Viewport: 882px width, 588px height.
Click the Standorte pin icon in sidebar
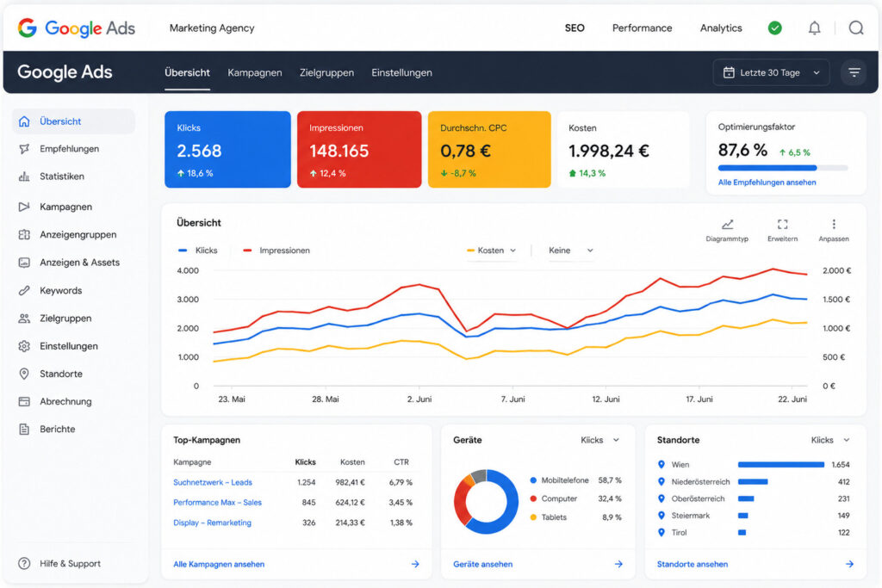click(24, 374)
